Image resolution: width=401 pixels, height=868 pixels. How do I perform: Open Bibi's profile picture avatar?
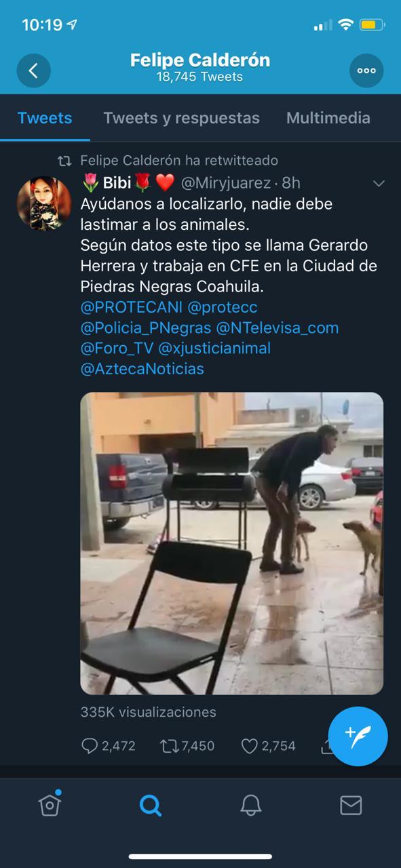(44, 203)
